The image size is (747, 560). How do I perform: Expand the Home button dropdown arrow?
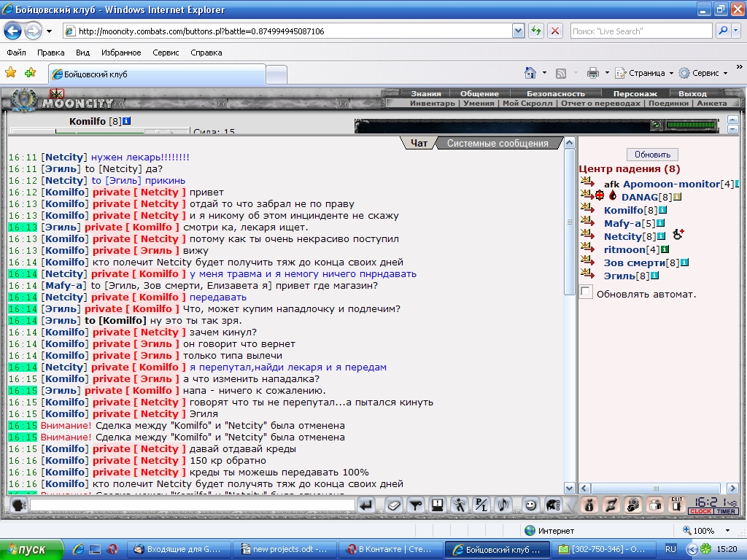click(x=544, y=73)
